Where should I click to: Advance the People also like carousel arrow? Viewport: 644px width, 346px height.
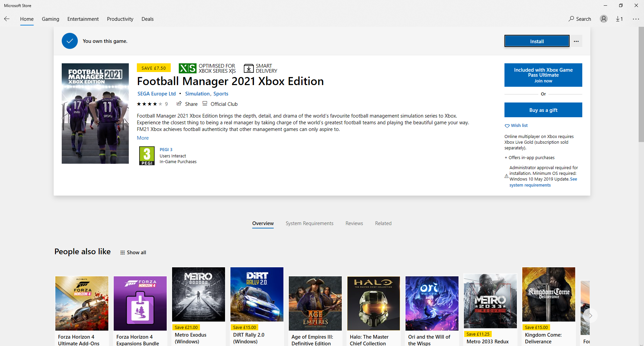pyautogui.click(x=590, y=316)
